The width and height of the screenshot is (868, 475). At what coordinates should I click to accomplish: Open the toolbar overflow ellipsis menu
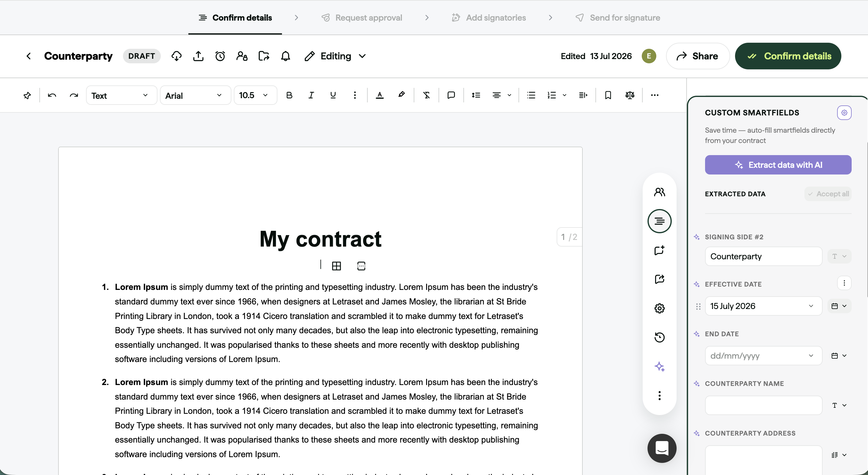(654, 95)
